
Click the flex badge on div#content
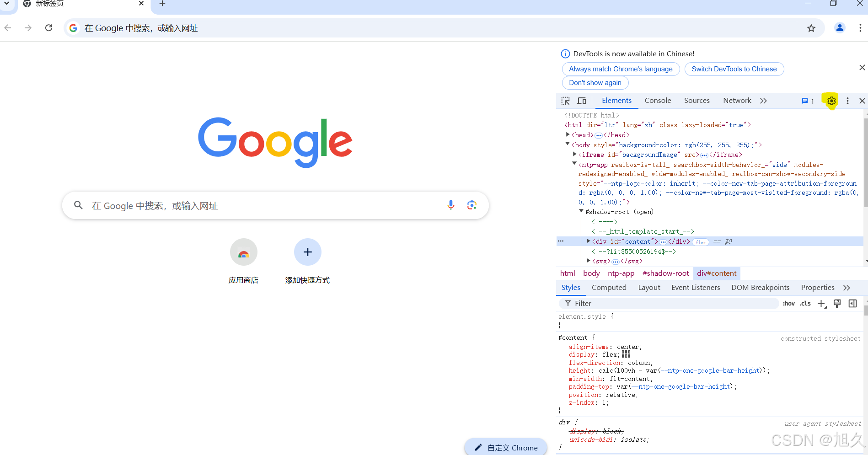(700, 242)
